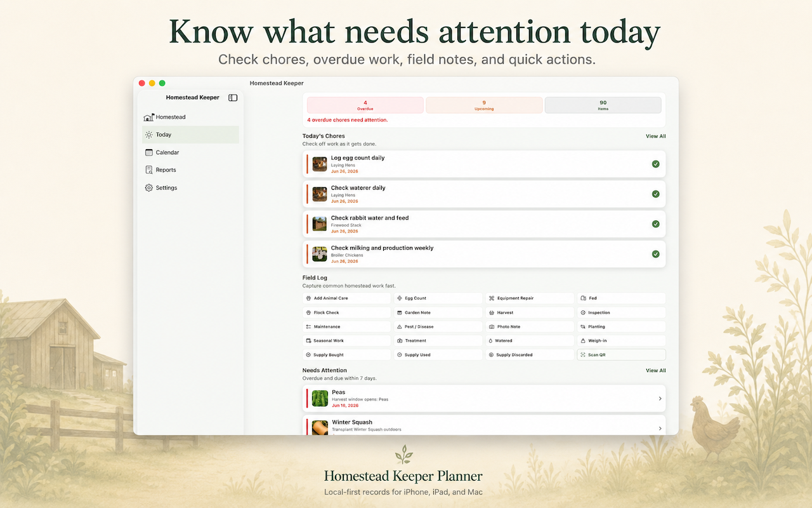Click the Homestead barn icon in sidebar
This screenshot has width=812, height=508.
coord(148,117)
